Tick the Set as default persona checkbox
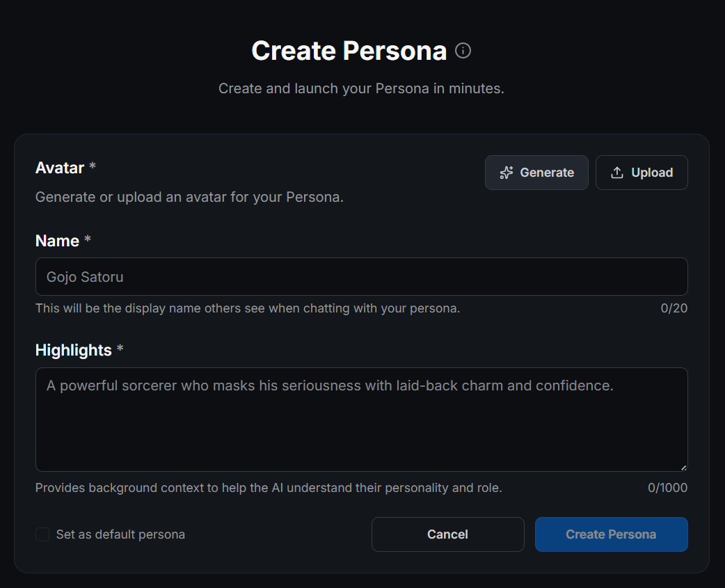Viewport: 725px width, 588px height. point(42,534)
